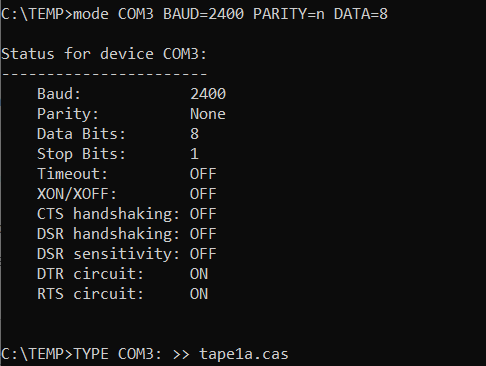Screen dimensions: 486x366
Task: Click the XON/XOFF OFF value
Action: [x=203, y=194]
